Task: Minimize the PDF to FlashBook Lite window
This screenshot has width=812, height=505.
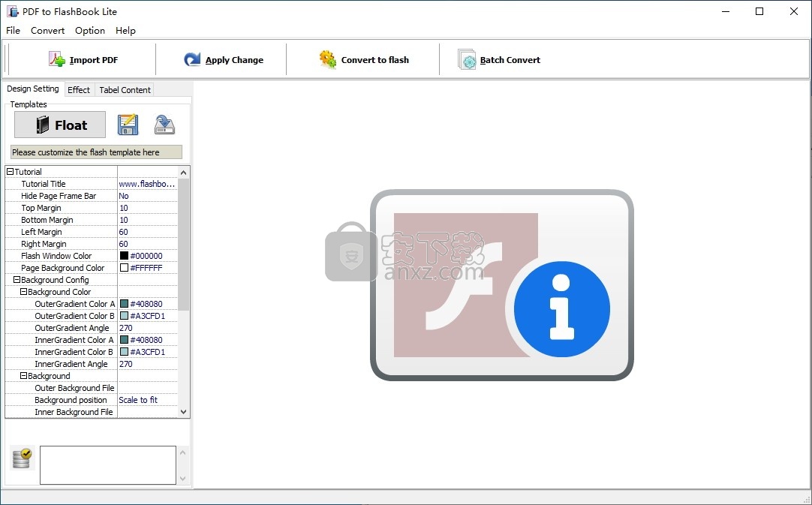Action: coord(726,11)
